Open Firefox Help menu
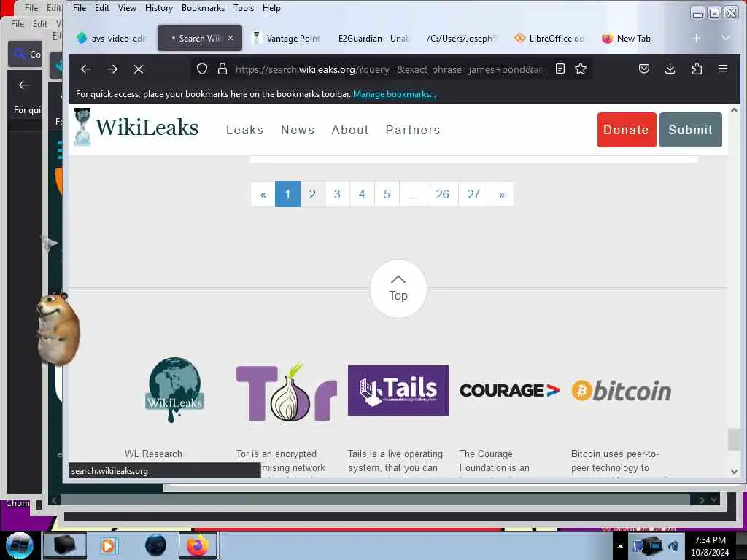The width and height of the screenshot is (747, 560). [271, 8]
